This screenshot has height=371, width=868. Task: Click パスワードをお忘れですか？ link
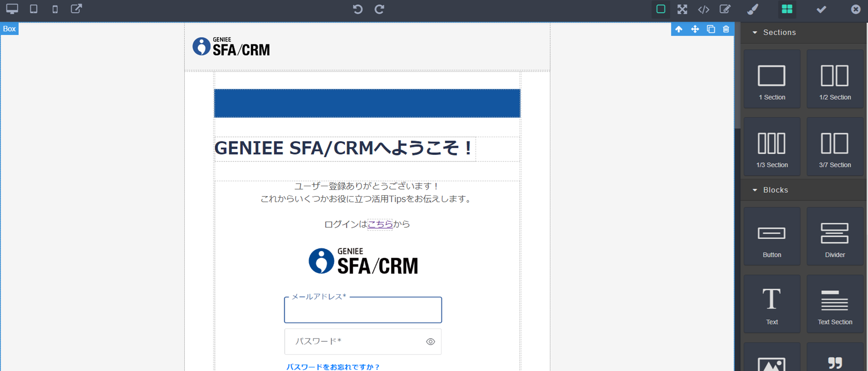pyautogui.click(x=333, y=367)
